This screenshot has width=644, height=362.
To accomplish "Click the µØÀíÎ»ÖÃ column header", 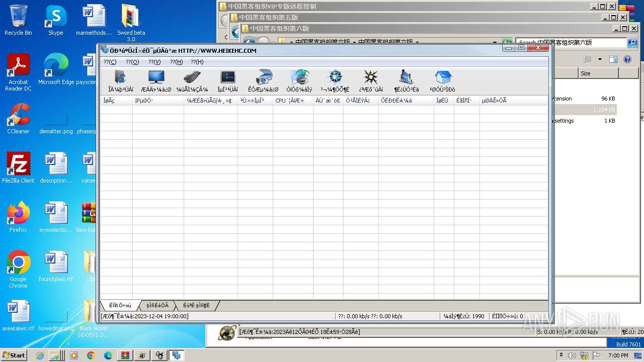I will (x=514, y=101).
